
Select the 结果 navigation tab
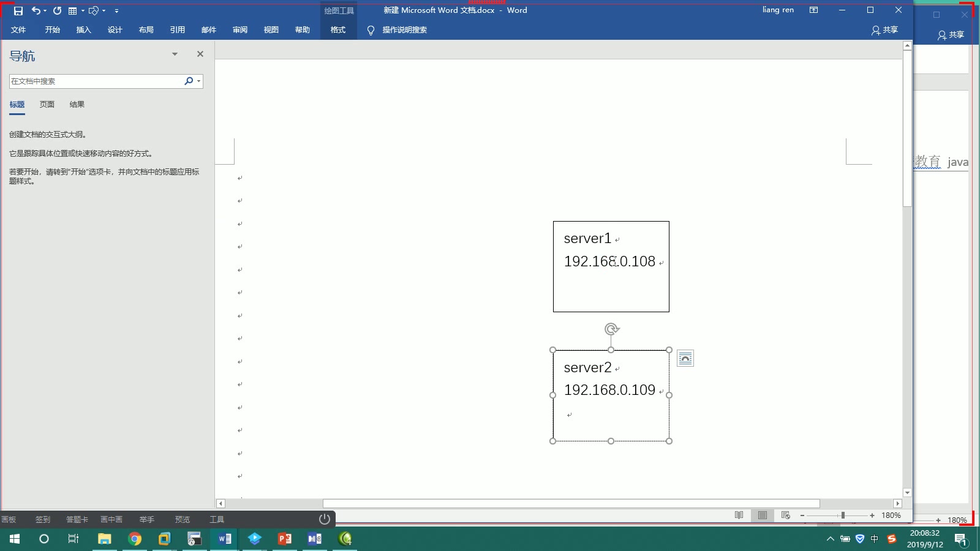coord(77,105)
